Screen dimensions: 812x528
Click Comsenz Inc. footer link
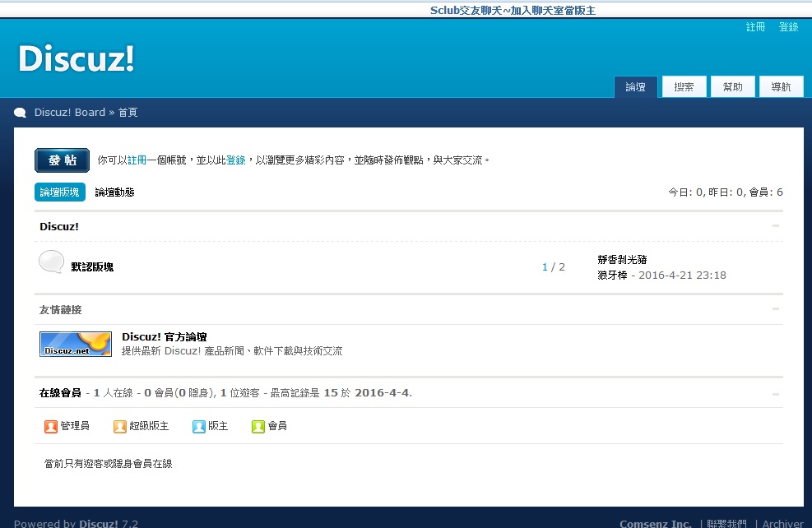[656, 523]
